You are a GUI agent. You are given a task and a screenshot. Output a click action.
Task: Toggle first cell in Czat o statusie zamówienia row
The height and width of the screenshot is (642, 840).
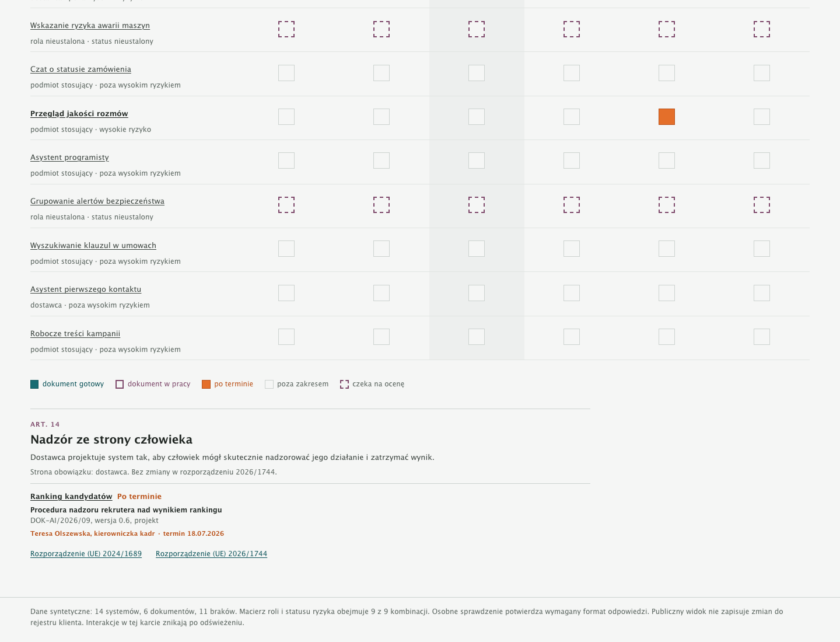tap(286, 73)
